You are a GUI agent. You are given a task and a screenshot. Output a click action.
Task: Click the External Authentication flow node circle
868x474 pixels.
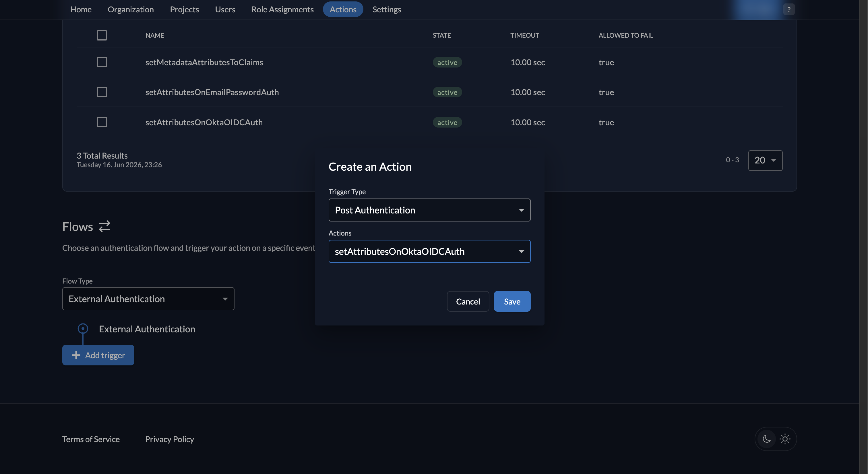tap(83, 328)
